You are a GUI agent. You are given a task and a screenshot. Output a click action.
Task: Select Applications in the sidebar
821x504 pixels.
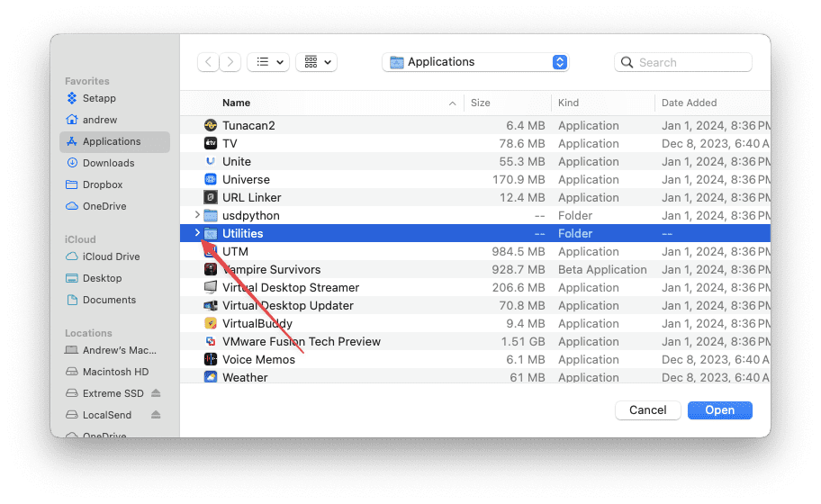[x=114, y=142]
